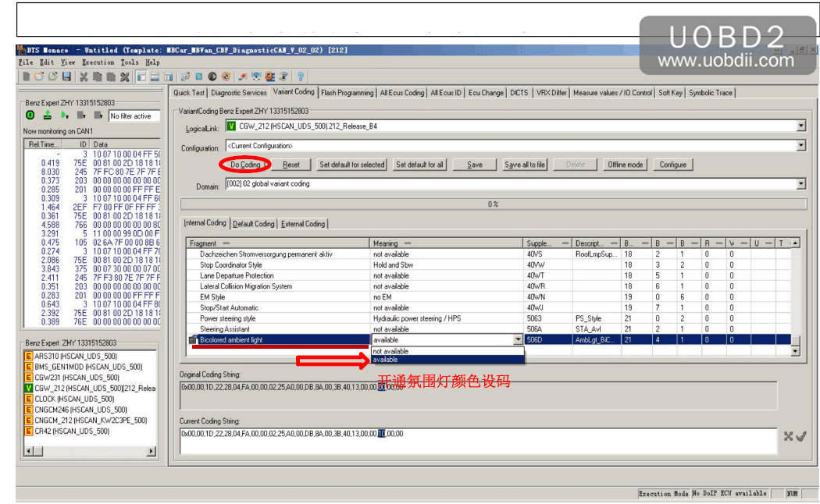Click the ECU list horizontal scrollbar right arrow
The image size is (820, 504).
[152, 451]
